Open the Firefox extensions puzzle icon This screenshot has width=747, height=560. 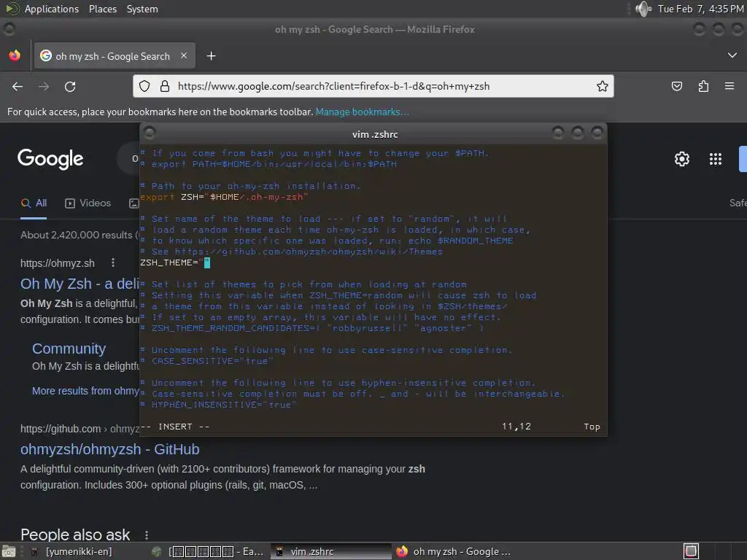tap(703, 86)
